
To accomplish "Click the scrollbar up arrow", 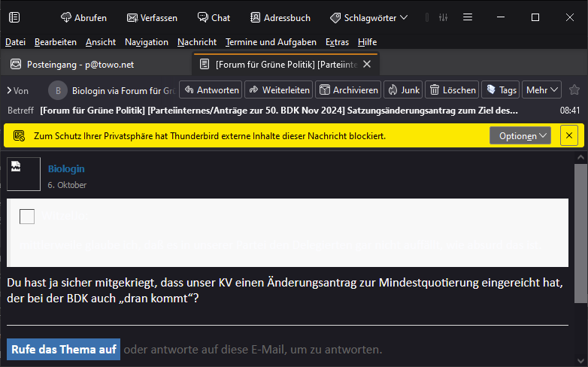I will (581, 157).
